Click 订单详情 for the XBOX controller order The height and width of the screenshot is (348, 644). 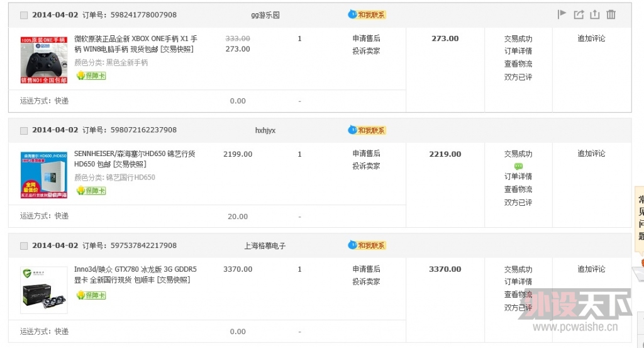pos(518,51)
